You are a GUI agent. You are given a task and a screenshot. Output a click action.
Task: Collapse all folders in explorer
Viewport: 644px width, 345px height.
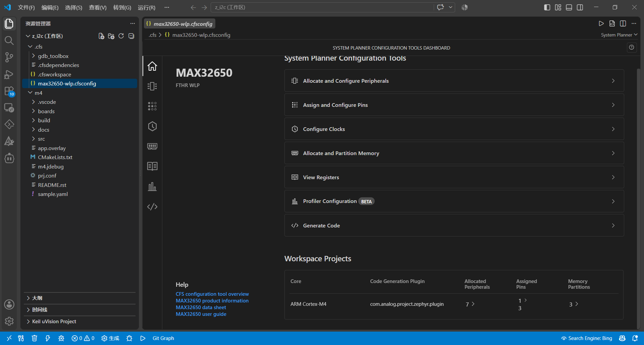point(131,36)
